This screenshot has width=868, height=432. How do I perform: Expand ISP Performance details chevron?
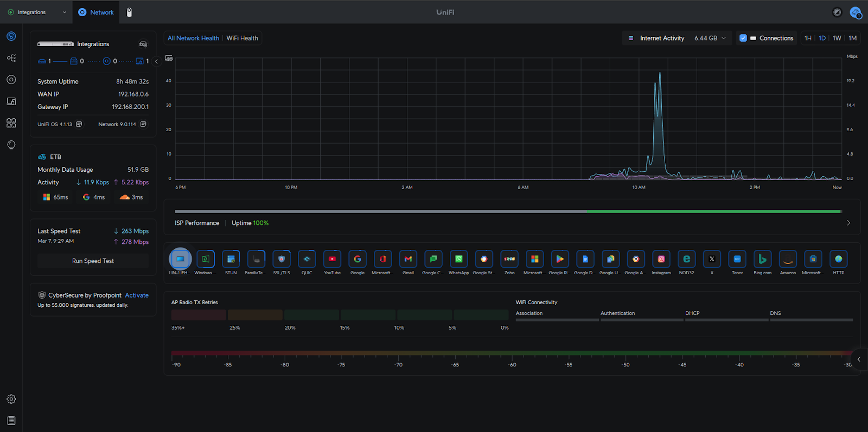click(x=848, y=223)
